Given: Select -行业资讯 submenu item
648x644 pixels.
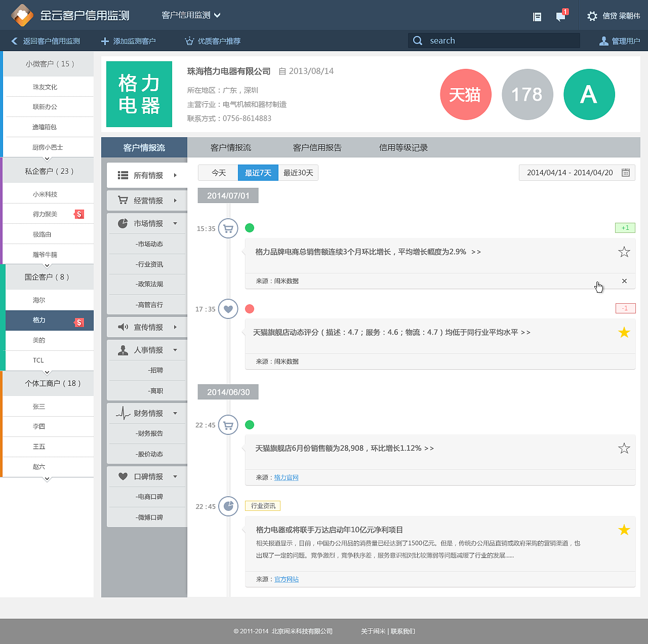Looking at the screenshot, I should 147,264.
